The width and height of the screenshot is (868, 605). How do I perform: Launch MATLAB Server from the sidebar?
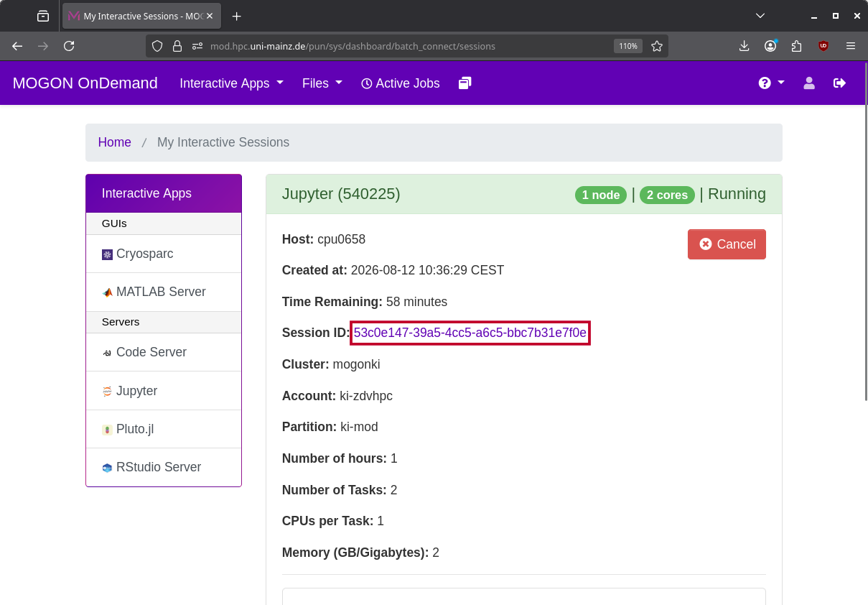(x=164, y=292)
